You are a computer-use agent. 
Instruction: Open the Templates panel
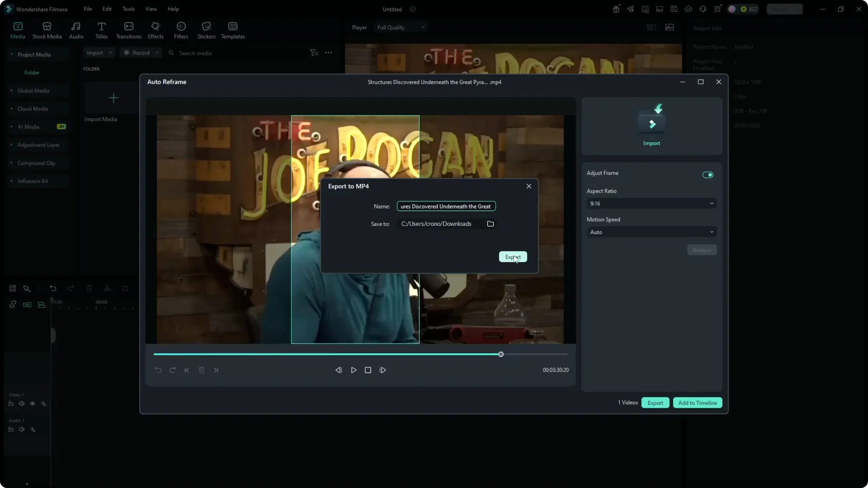point(232,30)
